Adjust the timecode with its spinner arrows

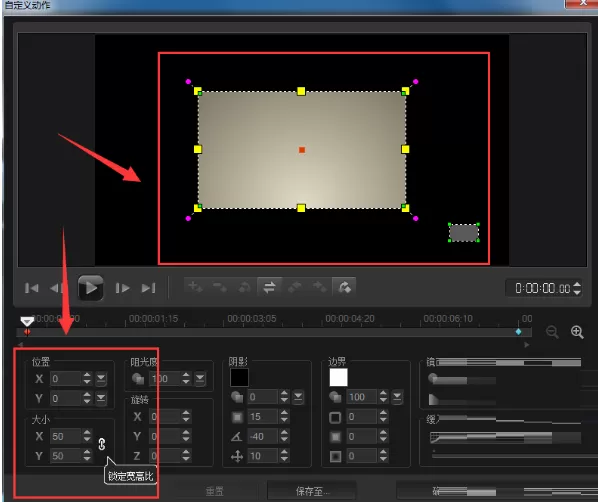577,288
